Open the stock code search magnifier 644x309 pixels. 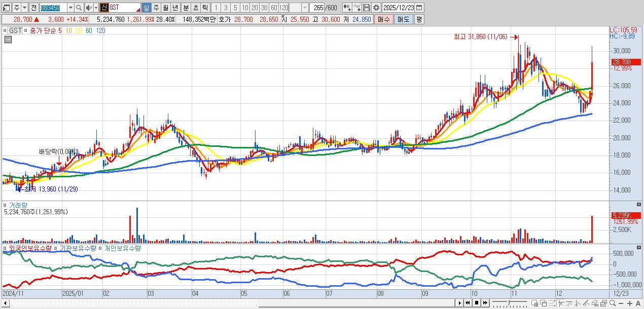coord(79,8)
